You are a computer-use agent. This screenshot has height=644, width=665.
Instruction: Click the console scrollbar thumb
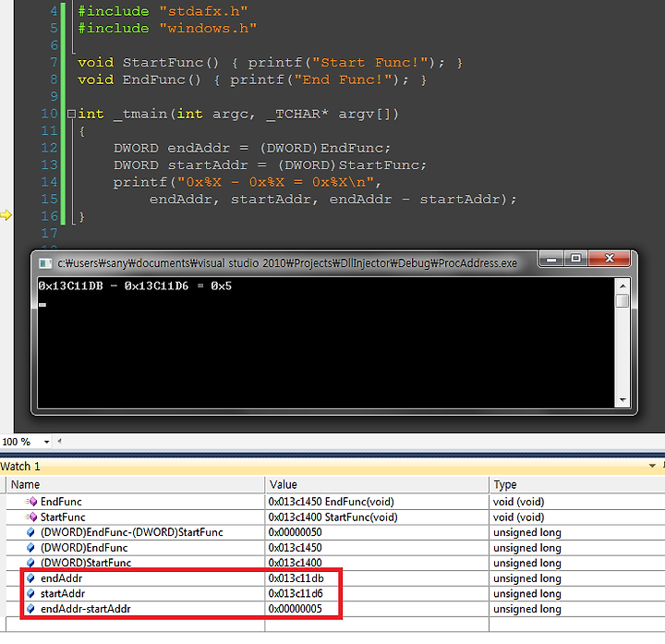[x=623, y=301]
